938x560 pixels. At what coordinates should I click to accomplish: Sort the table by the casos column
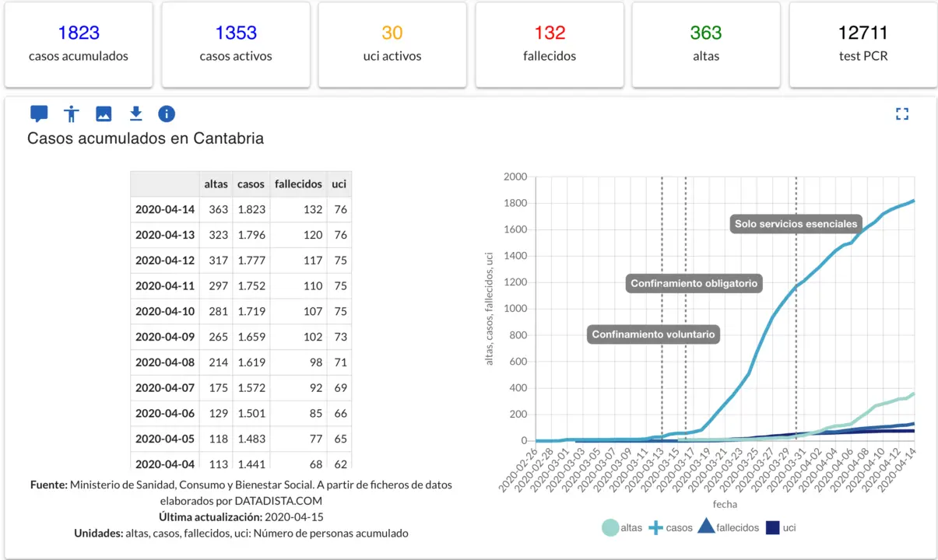tap(251, 184)
